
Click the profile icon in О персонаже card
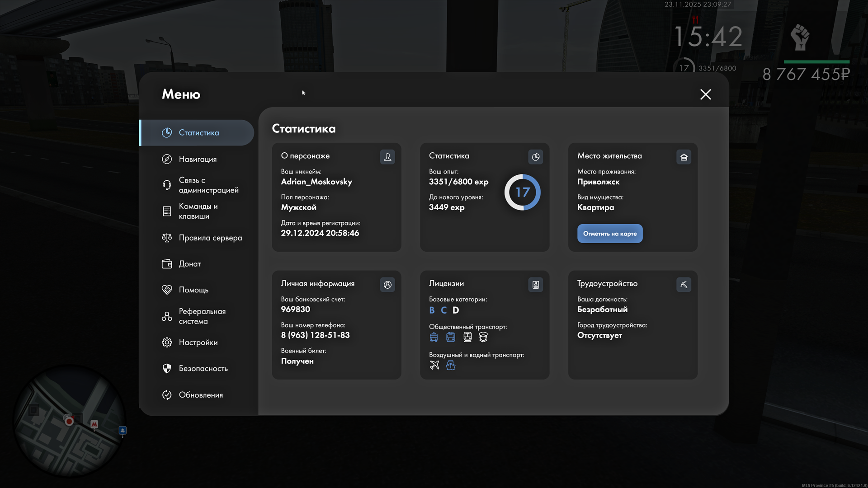click(387, 157)
